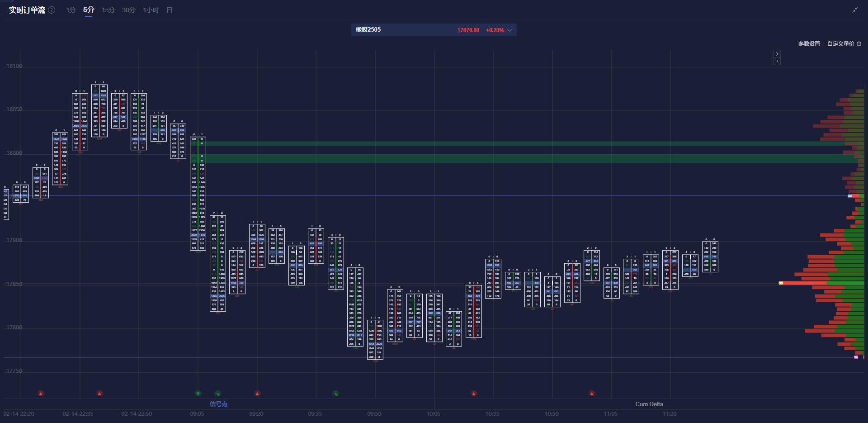Open the 参数设置 settings panel
The width and height of the screenshot is (868, 423).
[x=809, y=44]
